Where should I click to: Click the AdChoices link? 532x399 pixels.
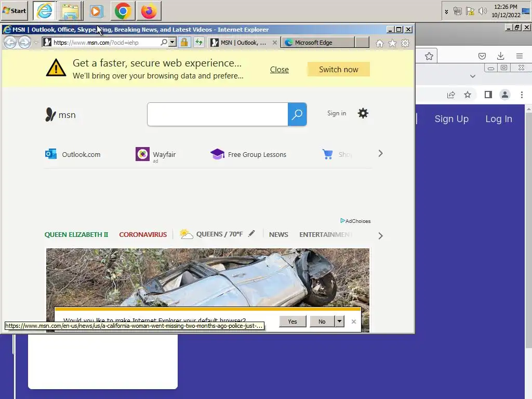(355, 221)
